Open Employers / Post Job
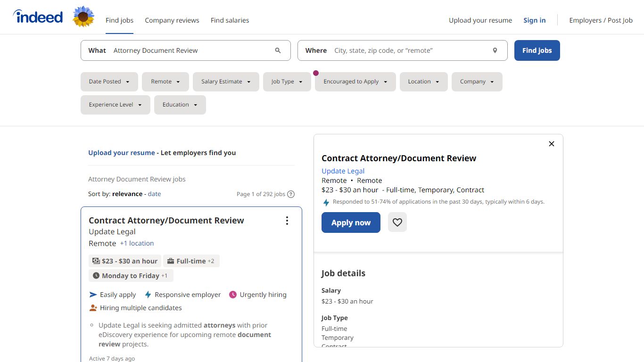 [601, 20]
